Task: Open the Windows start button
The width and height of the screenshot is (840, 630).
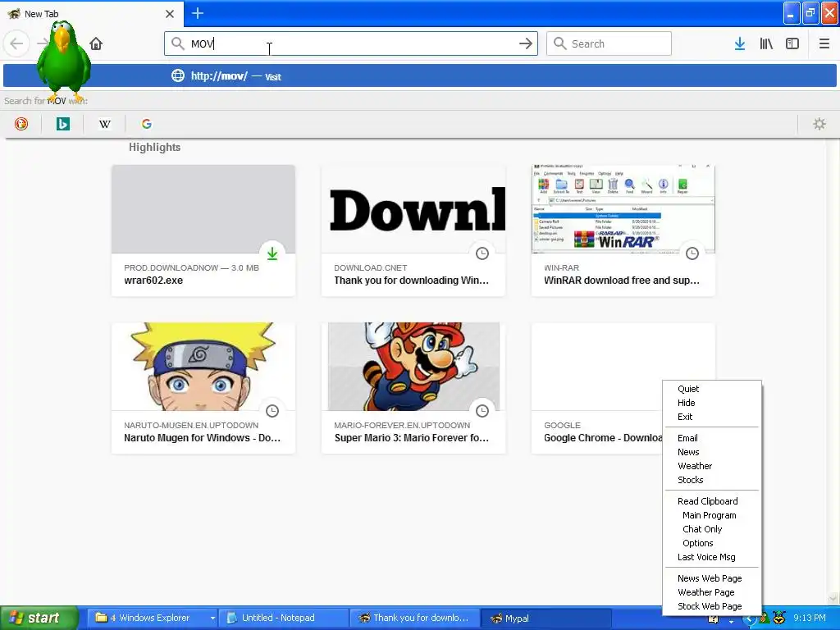Action: pyautogui.click(x=39, y=618)
